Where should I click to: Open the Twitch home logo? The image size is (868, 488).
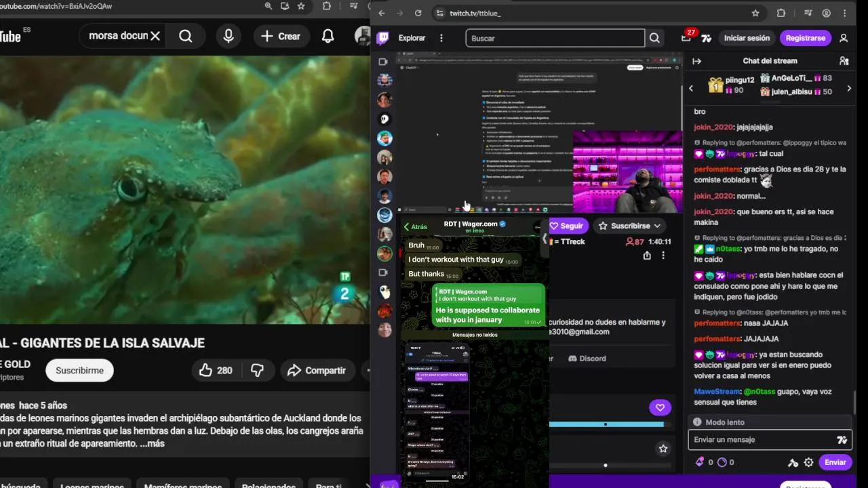[383, 38]
